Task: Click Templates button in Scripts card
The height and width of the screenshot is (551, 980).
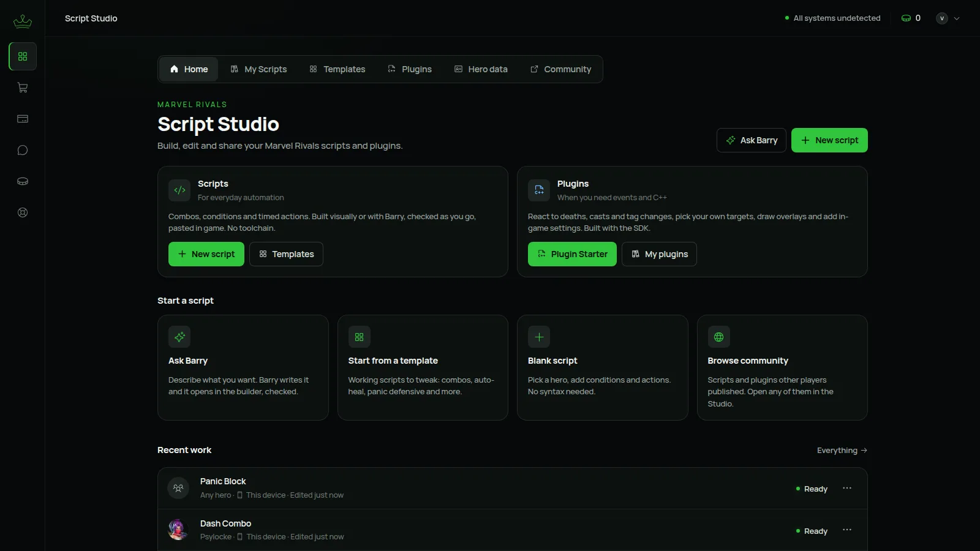Action: click(x=286, y=254)
